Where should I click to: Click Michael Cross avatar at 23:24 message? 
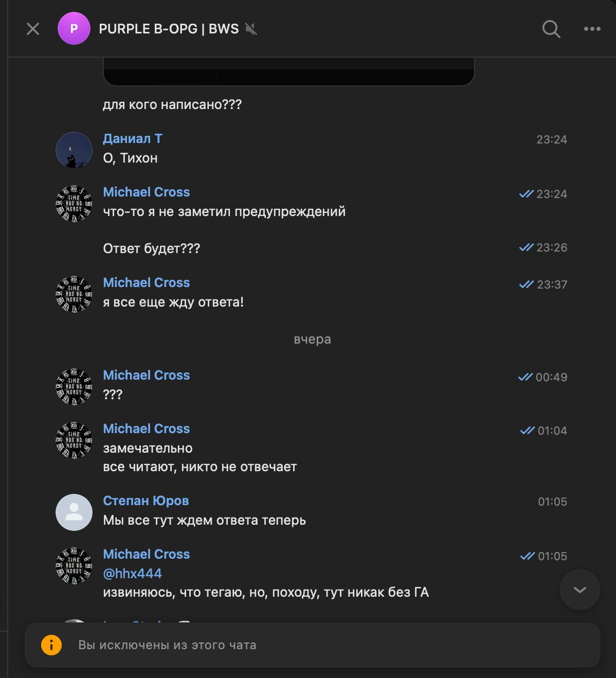pos(74,204)
